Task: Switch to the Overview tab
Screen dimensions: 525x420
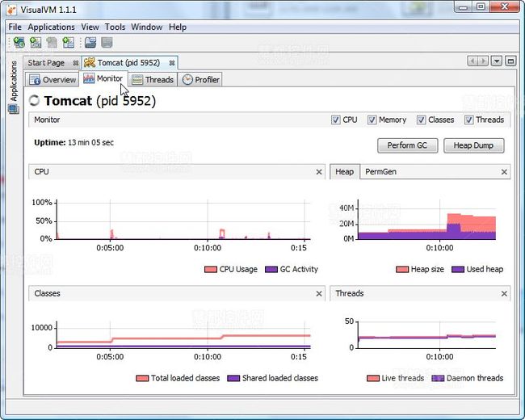Action: click(x=52, y=80)
